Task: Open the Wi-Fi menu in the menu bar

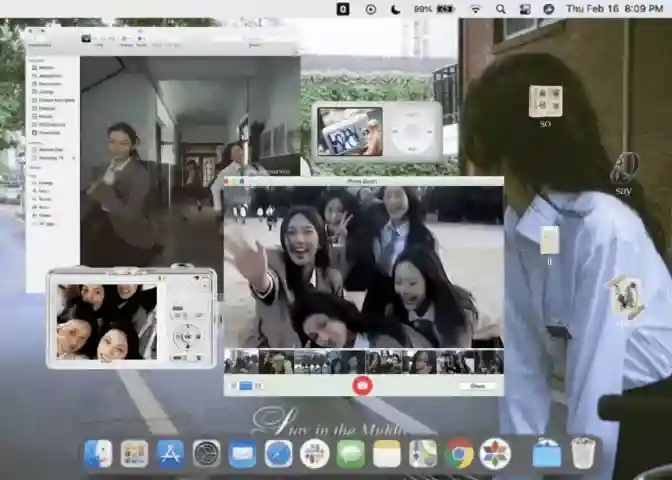Action: pyautogui.click(x=475, y=9)
